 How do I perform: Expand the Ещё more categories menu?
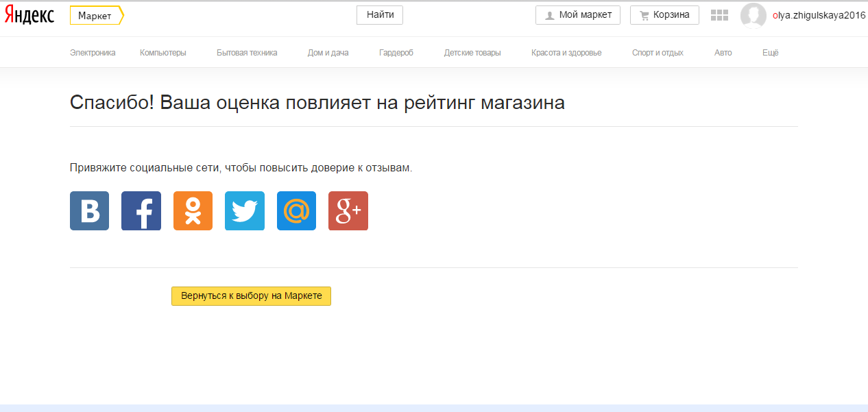pos(770,53)
